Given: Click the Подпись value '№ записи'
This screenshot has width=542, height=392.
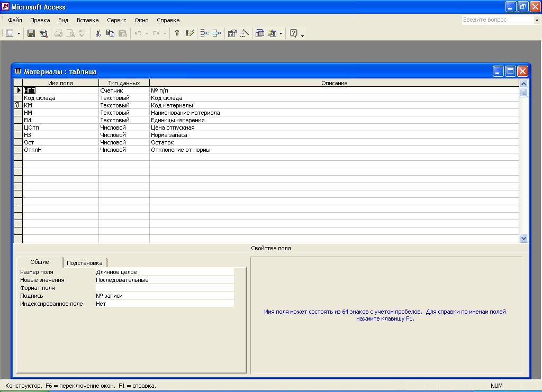Looking at the screenshot, I should [165, 296].
